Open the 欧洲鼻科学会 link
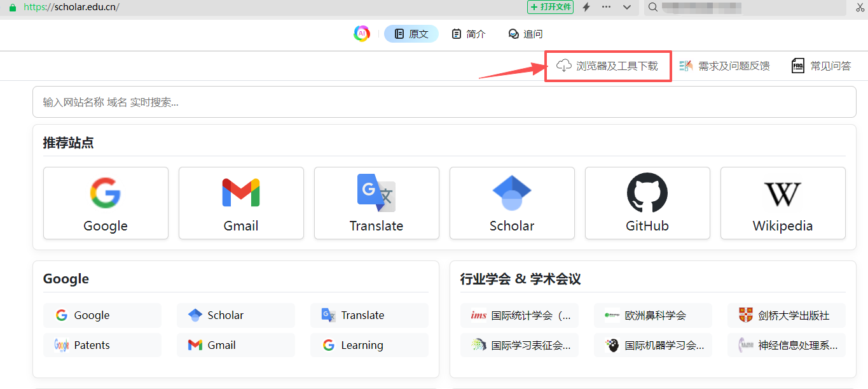868x389 pixels. pyautogui.click(x=653, y=315)
